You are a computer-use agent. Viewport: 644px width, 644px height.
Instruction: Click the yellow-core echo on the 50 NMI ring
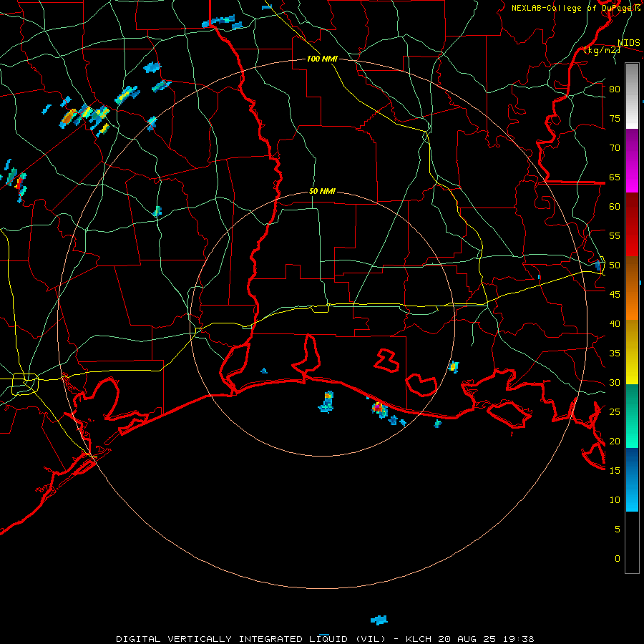[x=454, y=367]
